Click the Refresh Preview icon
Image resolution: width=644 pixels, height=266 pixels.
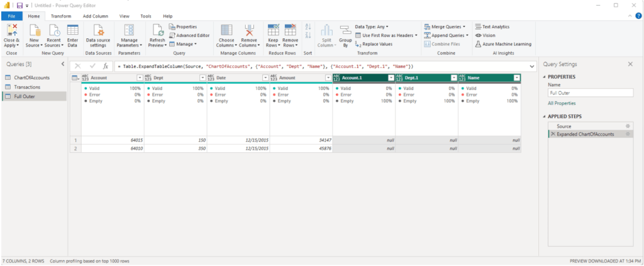157,31
